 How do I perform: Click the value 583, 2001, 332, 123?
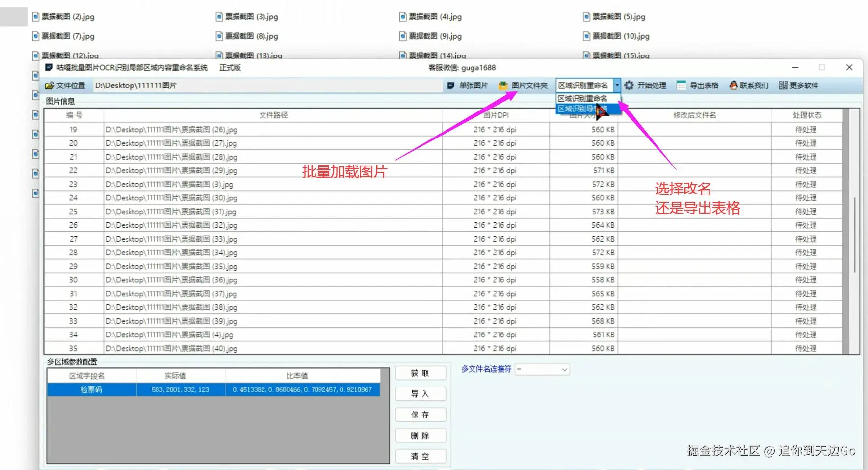(x=180, y=390)
